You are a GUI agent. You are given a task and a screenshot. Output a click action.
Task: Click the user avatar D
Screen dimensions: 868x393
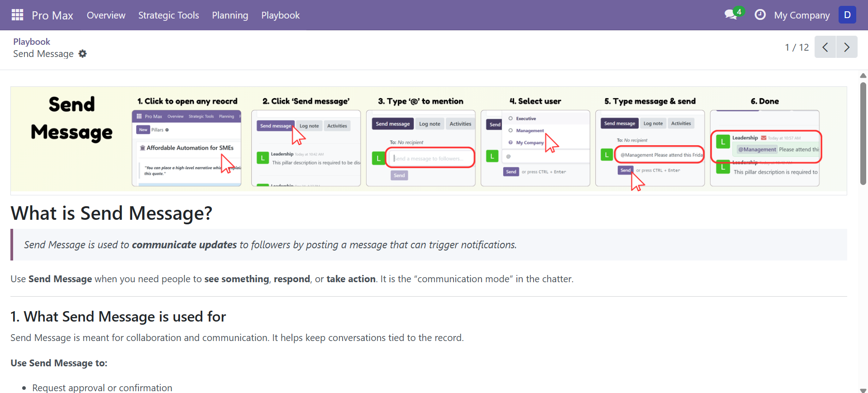847,15
